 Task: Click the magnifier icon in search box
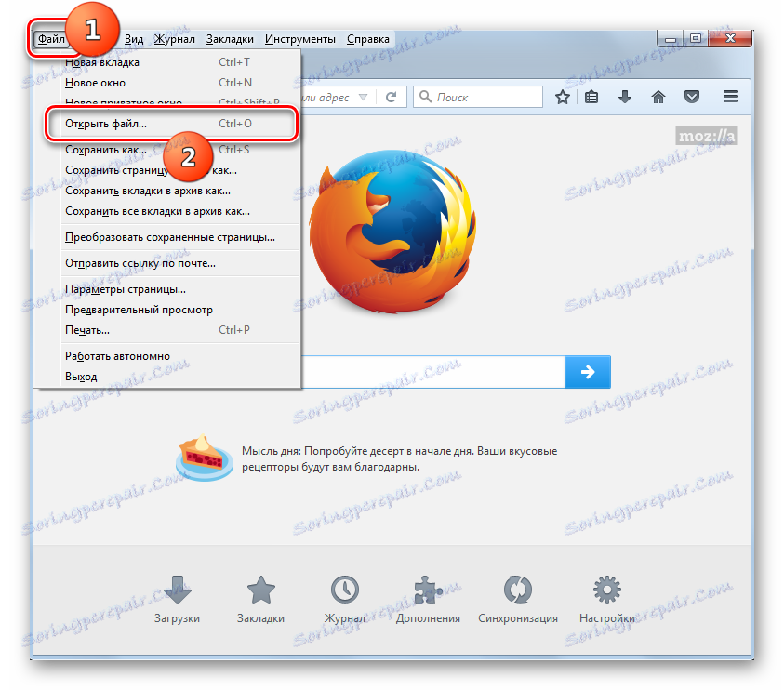(x=425, y=97)
